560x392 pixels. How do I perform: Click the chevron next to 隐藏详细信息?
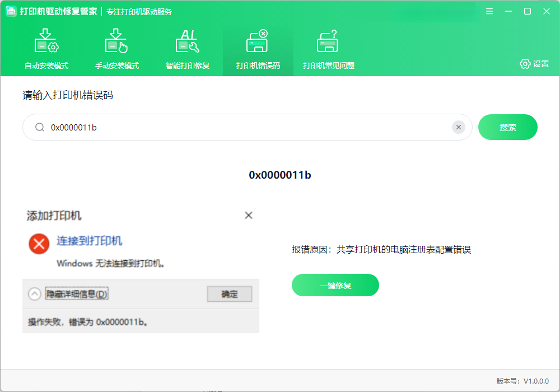pyautogui.click(x=34, y=293)
